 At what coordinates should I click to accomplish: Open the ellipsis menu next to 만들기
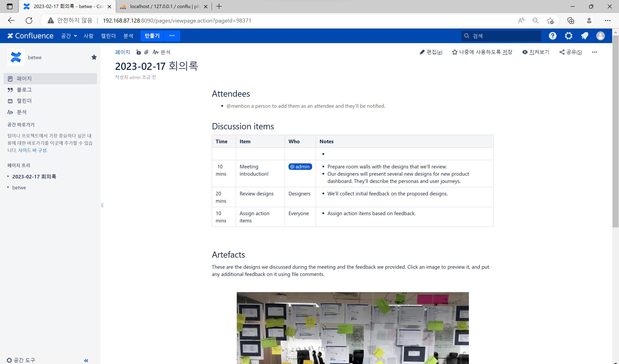click(x=172, y=36)
